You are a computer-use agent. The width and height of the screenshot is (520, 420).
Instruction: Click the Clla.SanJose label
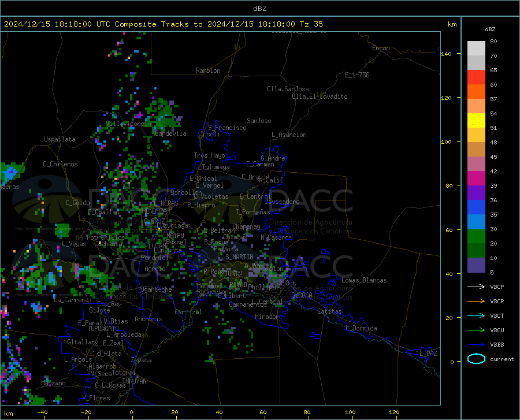point(288,89)
